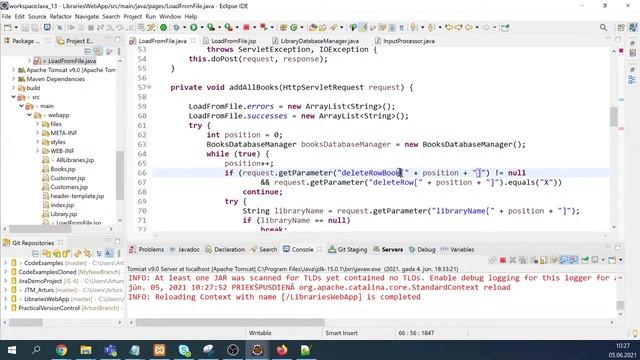Click the red Stop server toolbar icon
Viewport: 640px width, 360px height.
[246, 27]
